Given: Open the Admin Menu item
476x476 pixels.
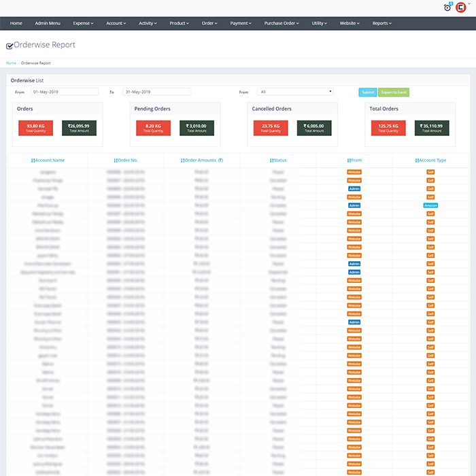Looking at the screenshot, I should click(x=48, y=23).
